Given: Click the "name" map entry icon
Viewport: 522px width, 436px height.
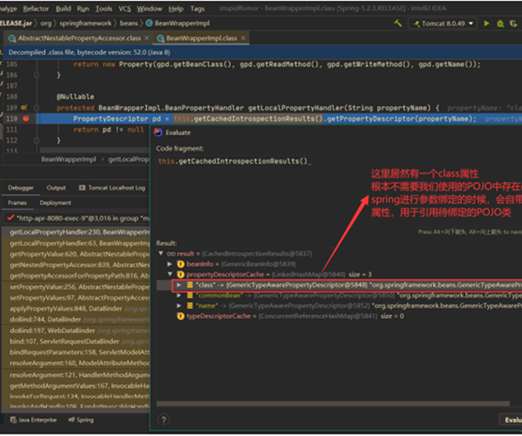Looking at the screenshot, I should click(190, 305).
